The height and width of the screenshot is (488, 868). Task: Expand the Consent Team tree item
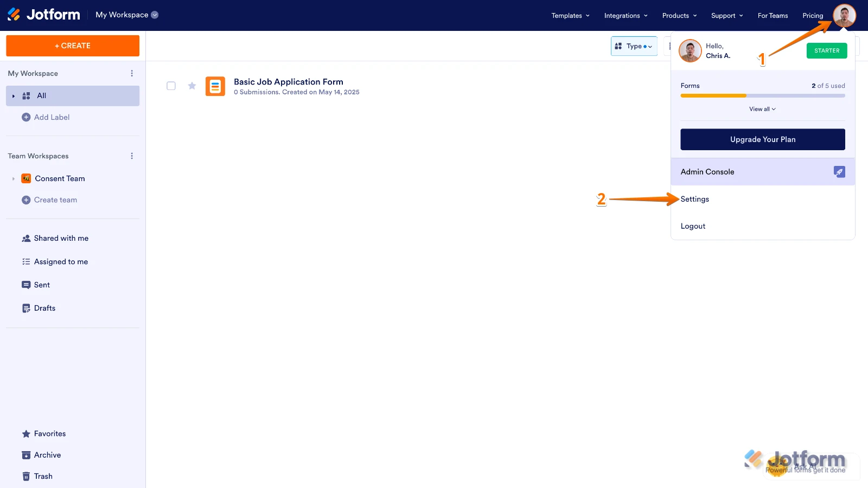tap(12, 178)
